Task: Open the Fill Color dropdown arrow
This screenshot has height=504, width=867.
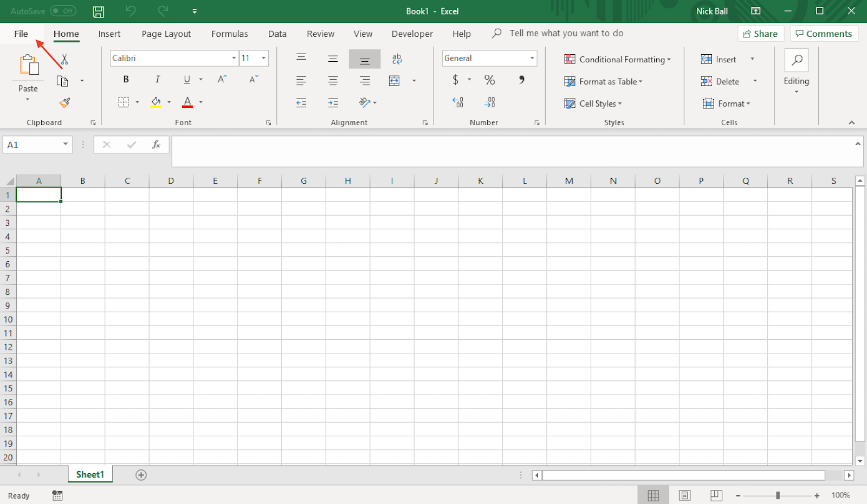Action: click(x=169, y=102)
